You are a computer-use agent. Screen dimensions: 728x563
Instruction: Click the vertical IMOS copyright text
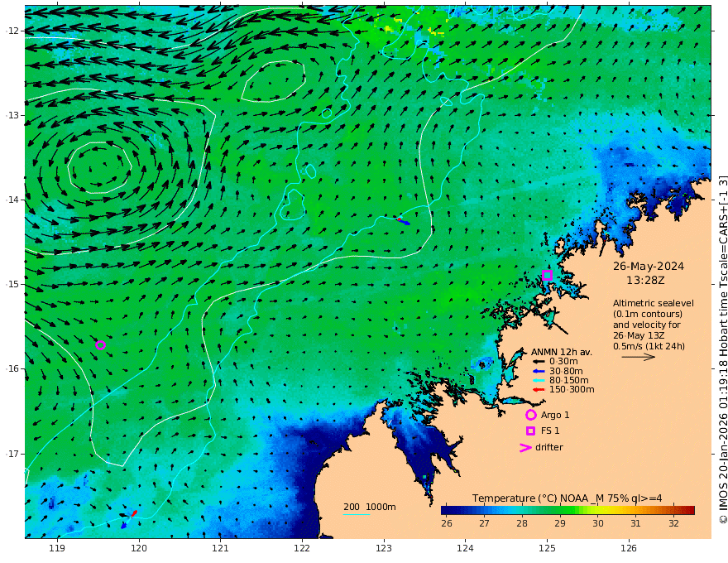click(722, 349)
